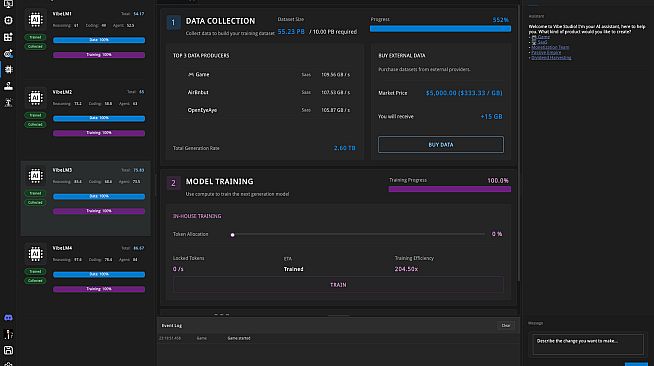
Task: Click the tower icon in sidebar
Action: [x=8, y=103]
